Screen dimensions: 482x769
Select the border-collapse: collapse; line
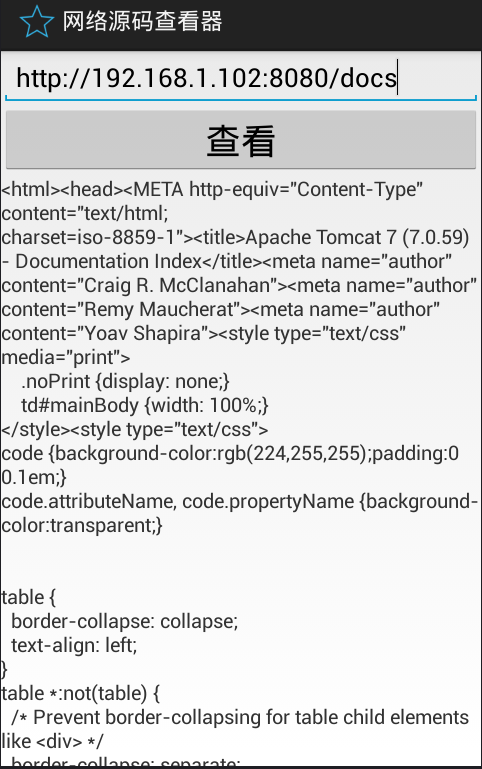point(125,622)
